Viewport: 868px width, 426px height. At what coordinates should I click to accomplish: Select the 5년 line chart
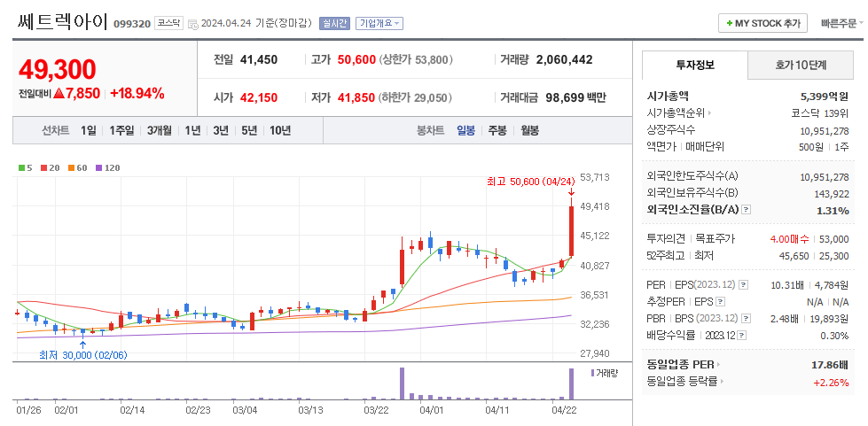tap(249, 131)
